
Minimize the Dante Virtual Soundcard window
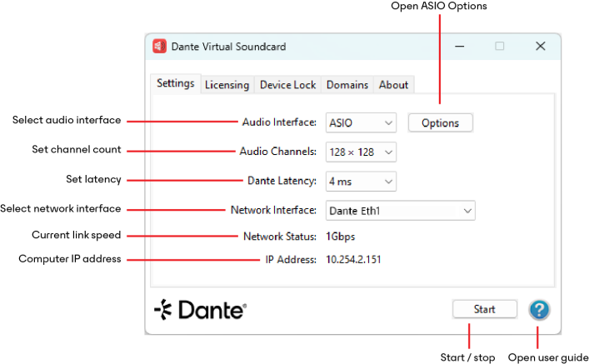pyautogui.click(x=460, y=47)
